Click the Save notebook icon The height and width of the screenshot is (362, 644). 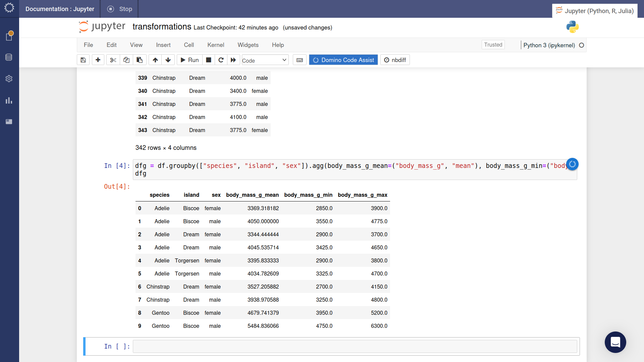click(83, 60)
